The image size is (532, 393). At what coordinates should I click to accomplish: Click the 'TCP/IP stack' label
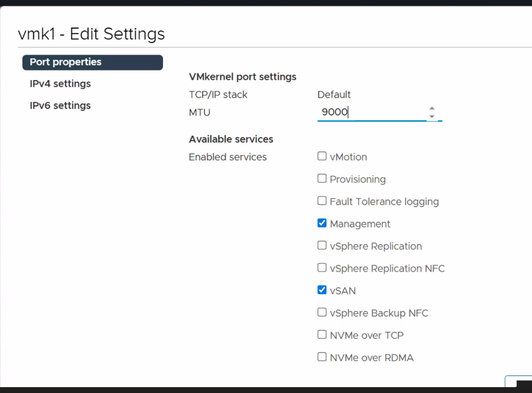(218, 95)
